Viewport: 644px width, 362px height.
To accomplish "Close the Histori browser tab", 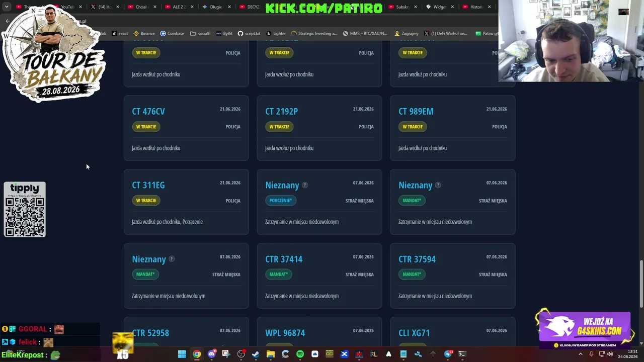I will (x=489, y=7).
